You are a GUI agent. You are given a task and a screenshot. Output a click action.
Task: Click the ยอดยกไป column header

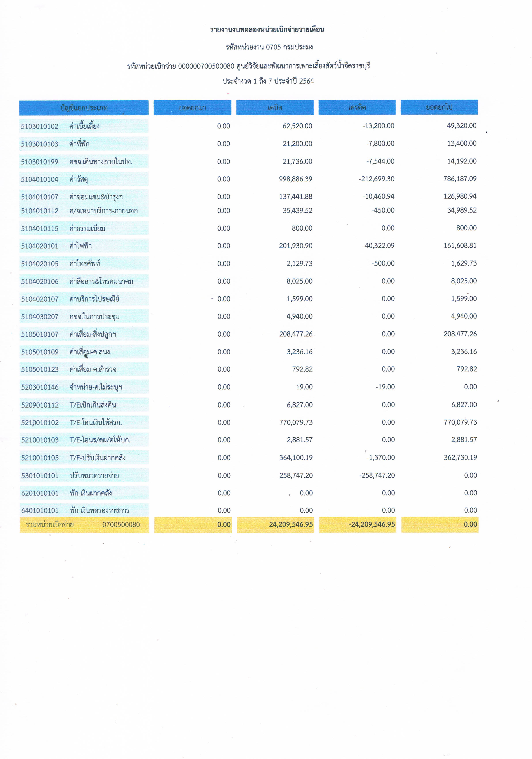439,107
